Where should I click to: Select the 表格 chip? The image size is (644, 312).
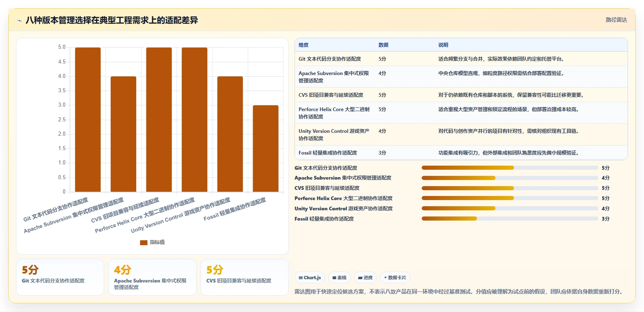[x=339, y=278]
